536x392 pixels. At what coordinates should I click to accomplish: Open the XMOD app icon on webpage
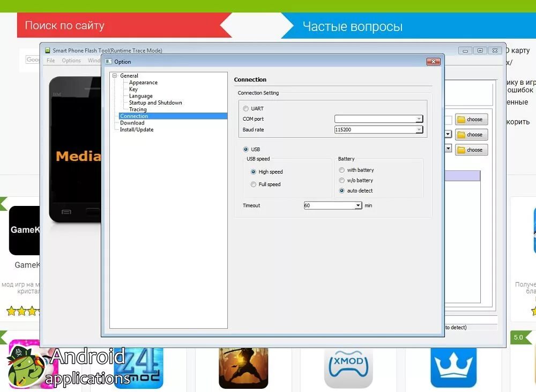tap(348, 368)
